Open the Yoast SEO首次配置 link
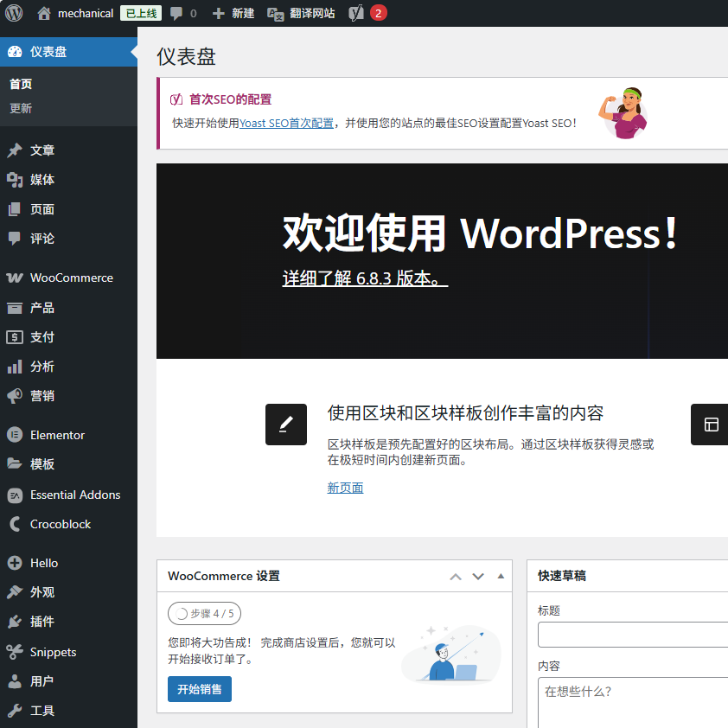Screen dimensions: 728x728 (286, 123)
